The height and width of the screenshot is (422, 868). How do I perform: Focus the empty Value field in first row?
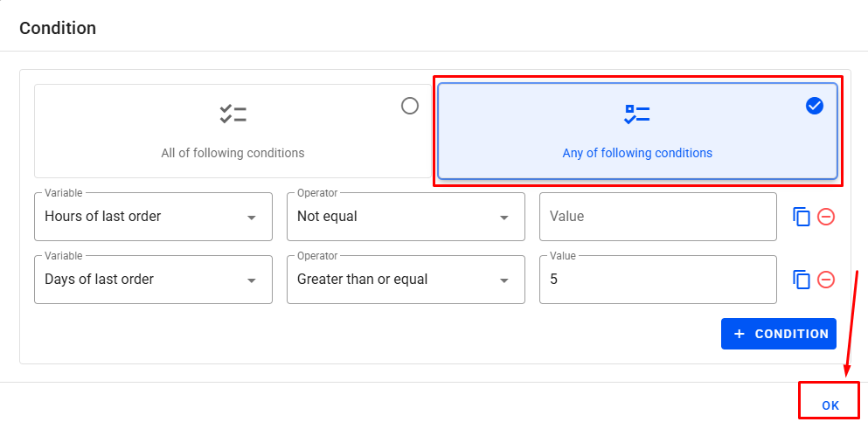[657, 217]
